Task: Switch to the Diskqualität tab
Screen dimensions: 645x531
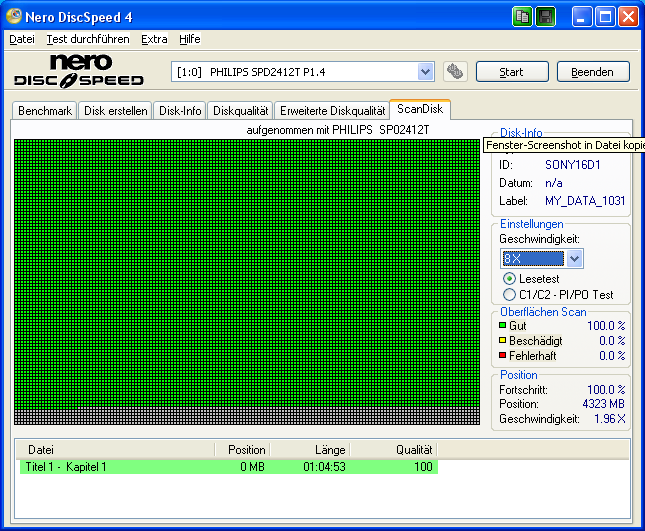Action: pyautogui.click(x=240, y=111)
